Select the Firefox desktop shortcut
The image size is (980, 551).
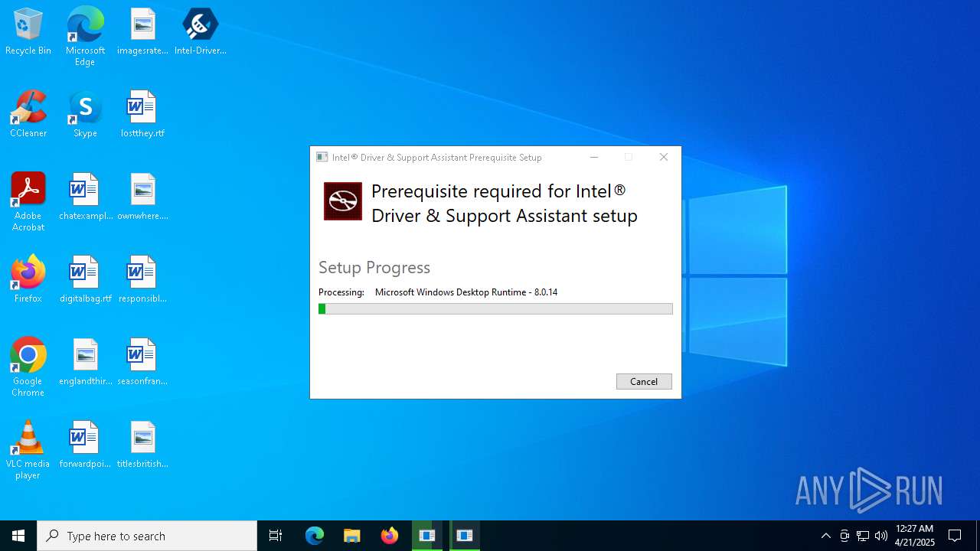[x=28, y=279]
